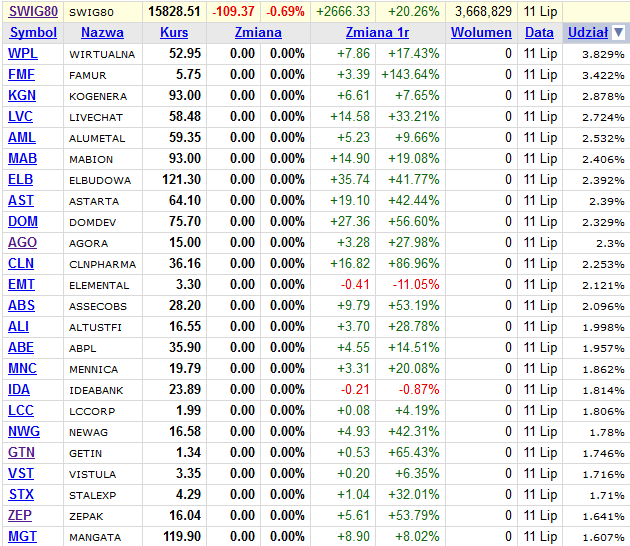Open the LVC Livechat symbol link

click(21, 117)
